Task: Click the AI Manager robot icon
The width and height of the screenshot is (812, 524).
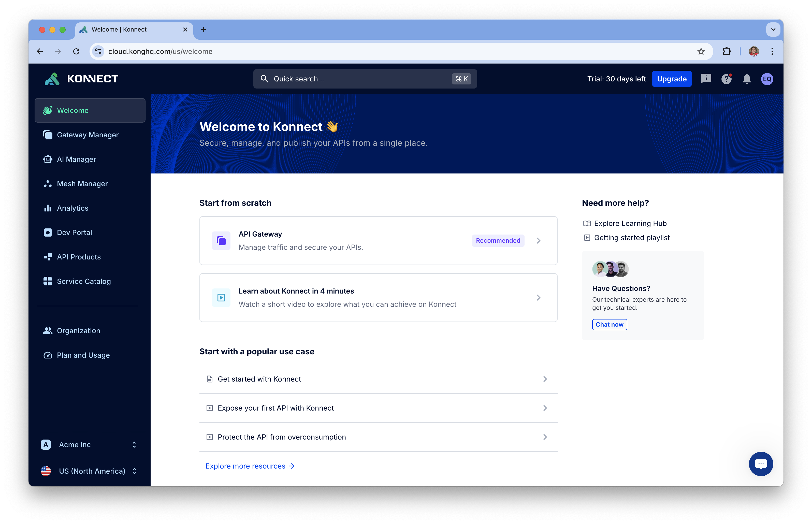Action: (x=48, y=159)
